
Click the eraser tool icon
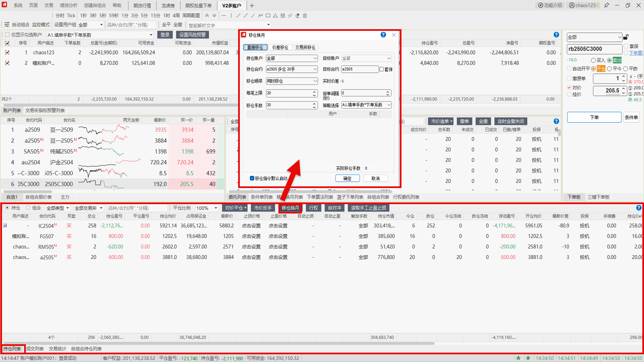coord(298,15)
